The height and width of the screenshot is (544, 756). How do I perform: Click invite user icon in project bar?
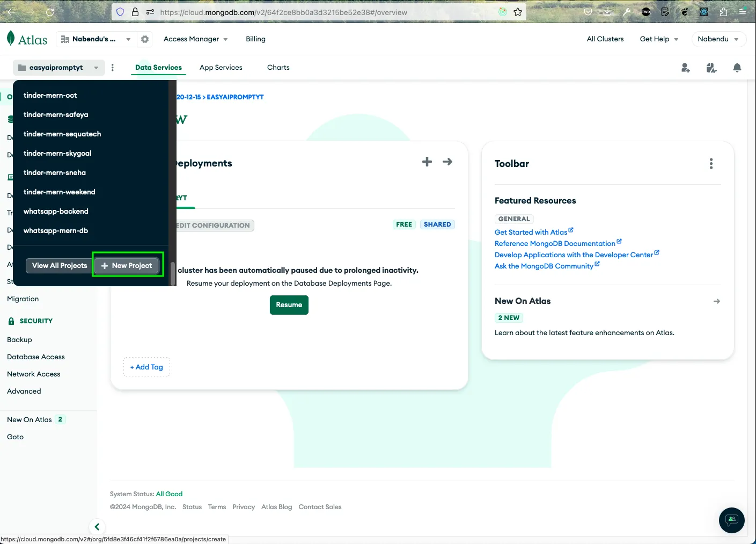(686, 68)
